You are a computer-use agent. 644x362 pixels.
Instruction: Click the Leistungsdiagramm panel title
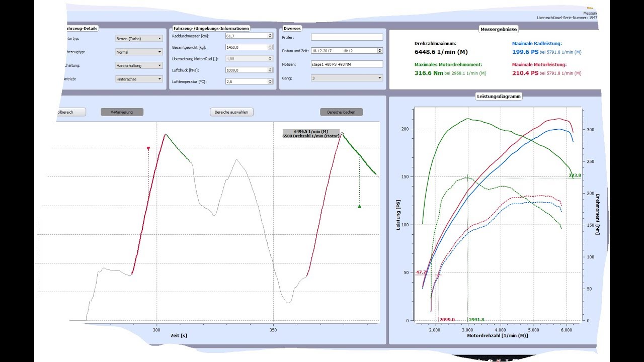pyautogui.click(x=499, y=96)
